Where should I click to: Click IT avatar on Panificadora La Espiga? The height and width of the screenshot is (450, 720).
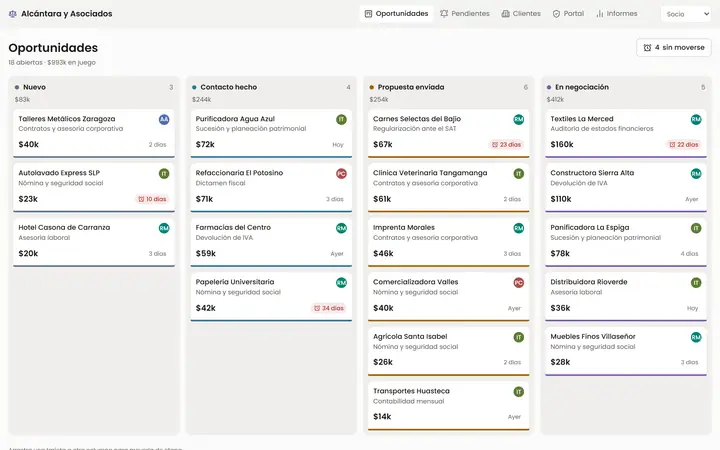click(696, 228)
